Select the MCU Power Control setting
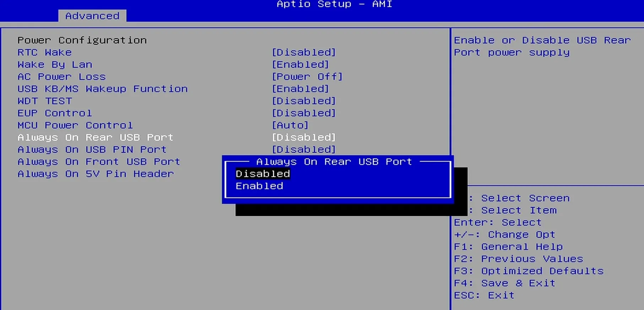Image resolution: width=644 pixels, height=310 pixels. 75,125
